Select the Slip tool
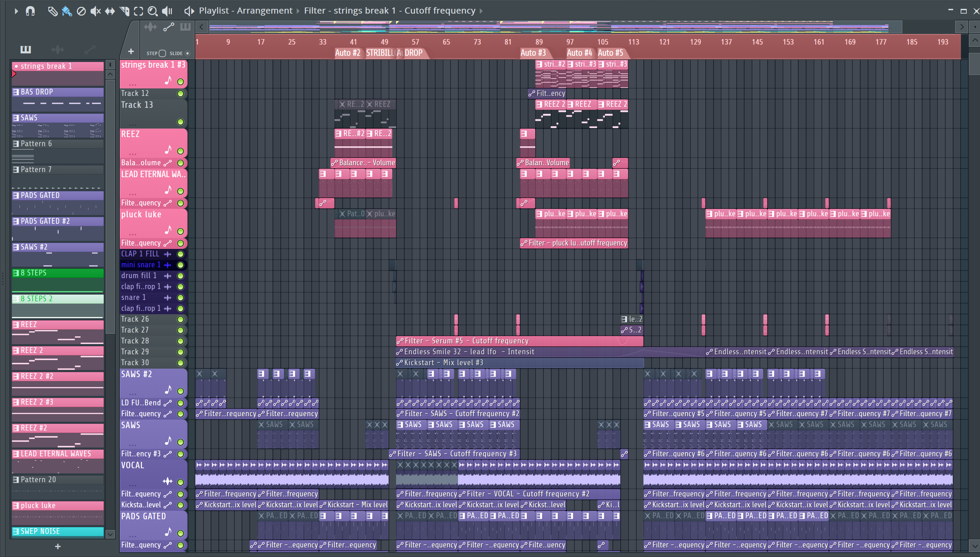The height and width of the screenshot is (557, 980). (110, 11)
